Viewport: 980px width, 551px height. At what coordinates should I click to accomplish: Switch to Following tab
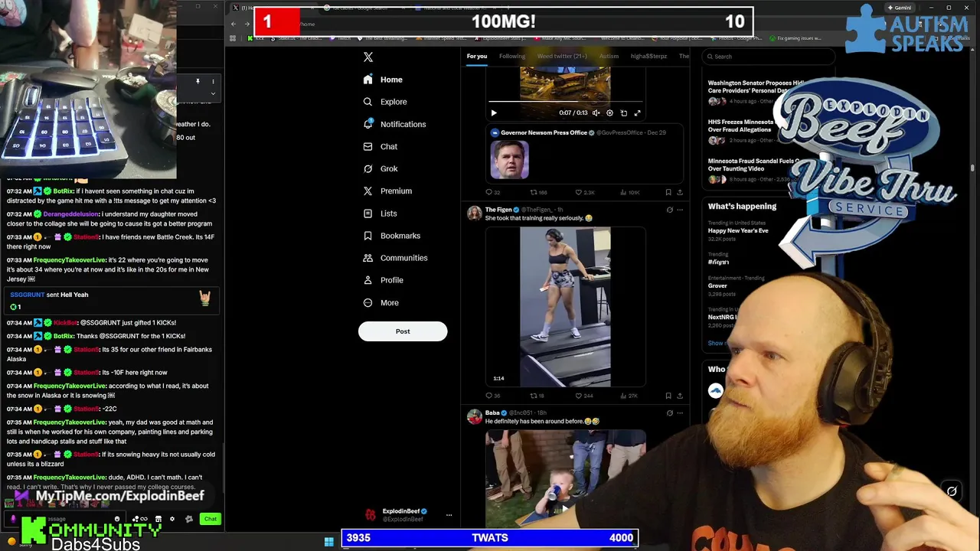512,56
